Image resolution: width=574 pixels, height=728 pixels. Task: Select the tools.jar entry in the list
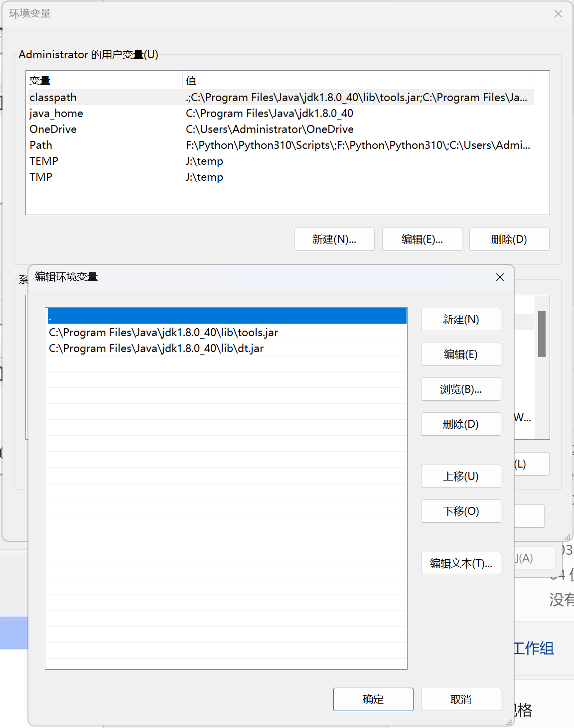(x=163, y=332)
